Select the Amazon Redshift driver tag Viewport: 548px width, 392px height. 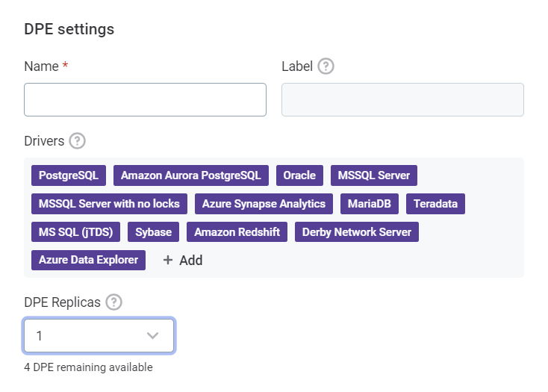(237, 232)
